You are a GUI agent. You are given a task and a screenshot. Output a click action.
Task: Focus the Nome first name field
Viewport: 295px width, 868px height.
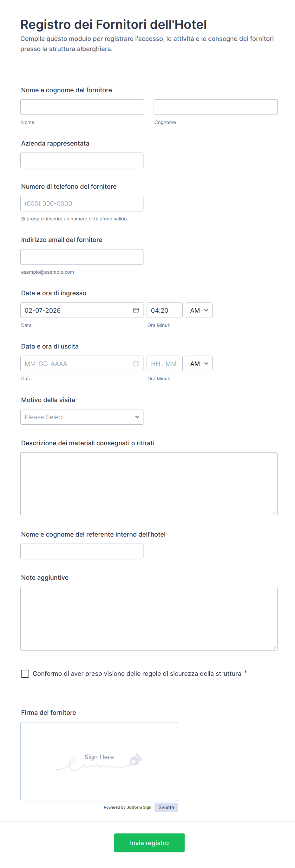click(x=82, y=107)
